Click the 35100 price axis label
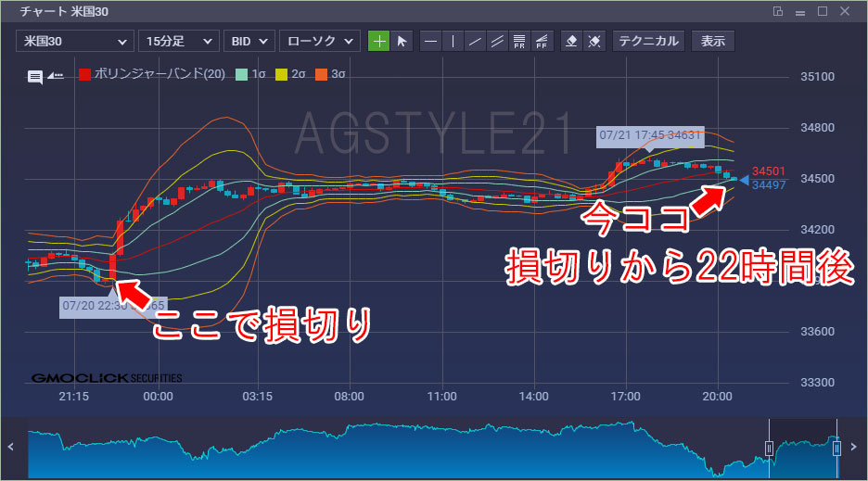The height and width of the screenshot is (481, 868). point(817,77)
